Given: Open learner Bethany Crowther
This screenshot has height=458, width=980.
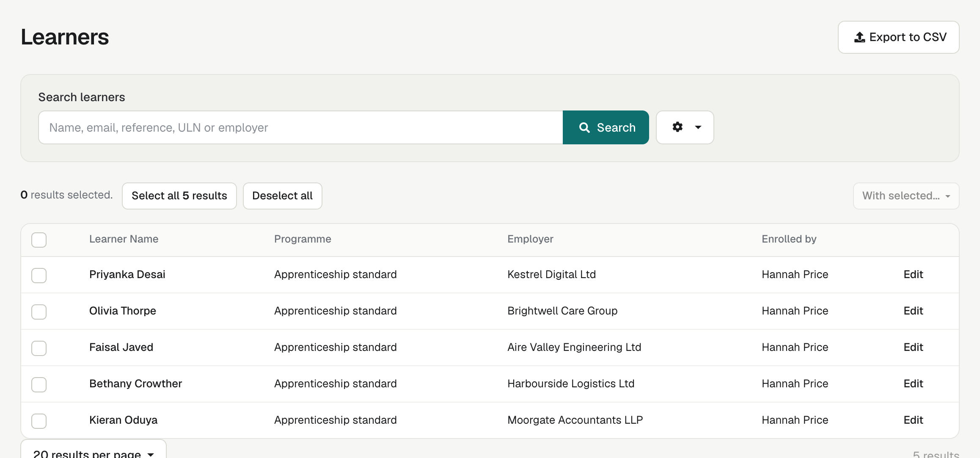Looking at the screenshot, I should point(135,384).
